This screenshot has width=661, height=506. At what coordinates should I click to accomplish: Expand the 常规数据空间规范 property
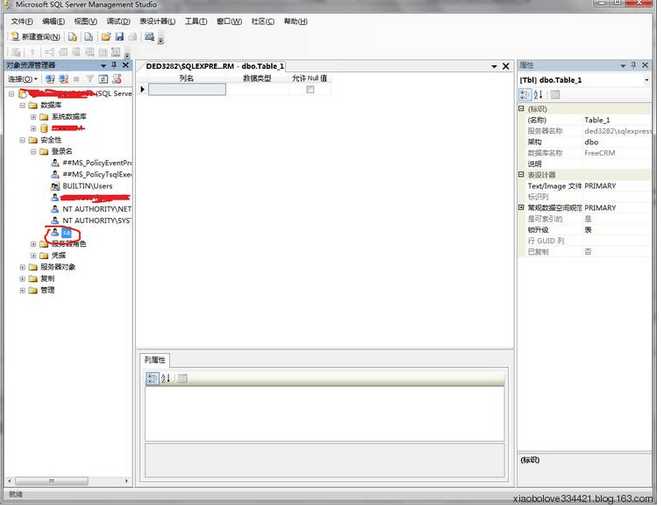521,207
